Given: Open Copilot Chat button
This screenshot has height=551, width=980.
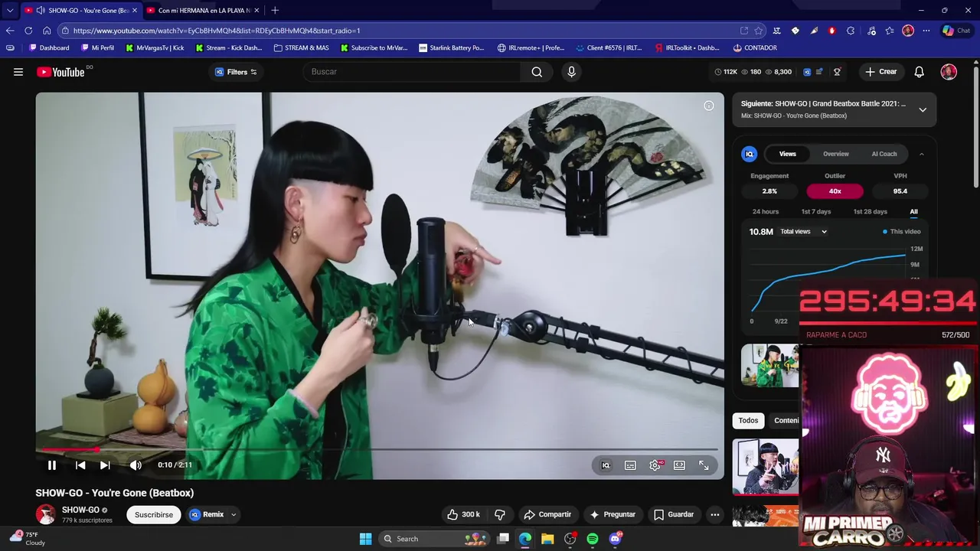Looking at the screenshot, I should pos(956,31).
